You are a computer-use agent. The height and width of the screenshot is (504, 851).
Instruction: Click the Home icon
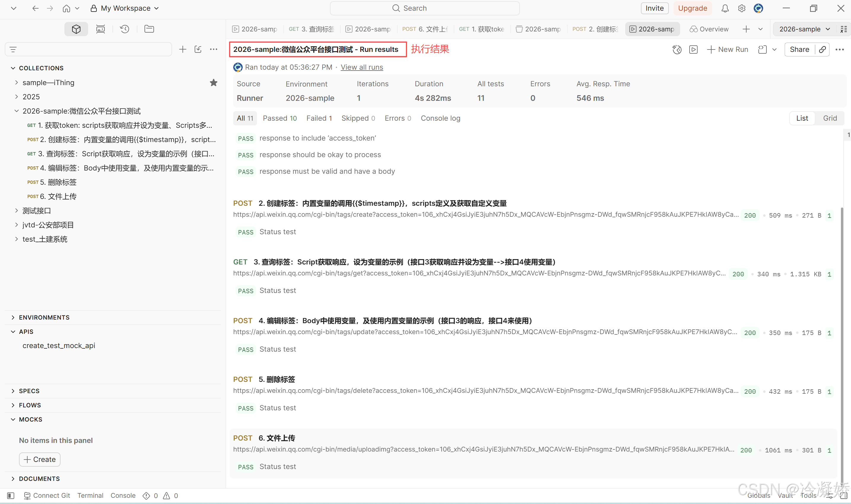pos(66,8)
